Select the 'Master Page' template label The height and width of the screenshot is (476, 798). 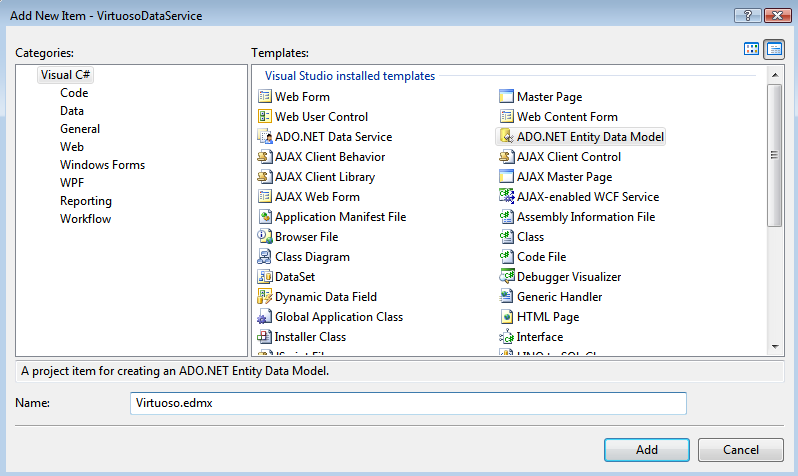pyautogui.click(x=549, y=97)
